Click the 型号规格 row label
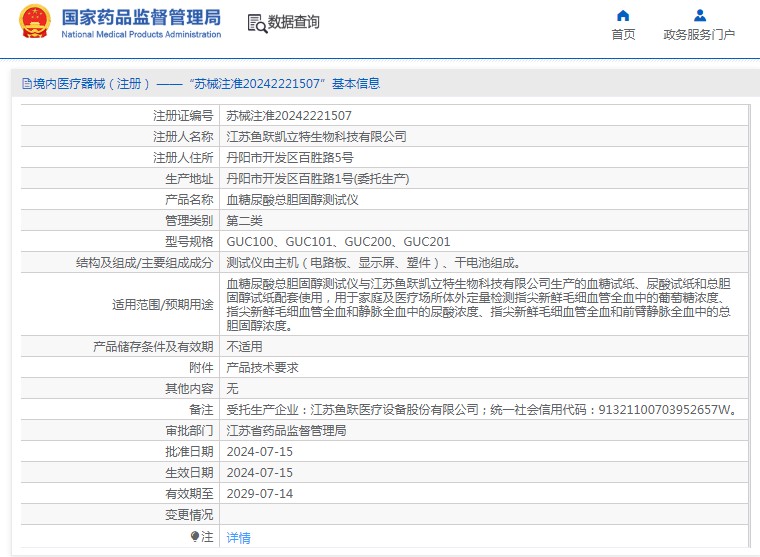This screenshot has height=557, width=760. click(189, 241)
